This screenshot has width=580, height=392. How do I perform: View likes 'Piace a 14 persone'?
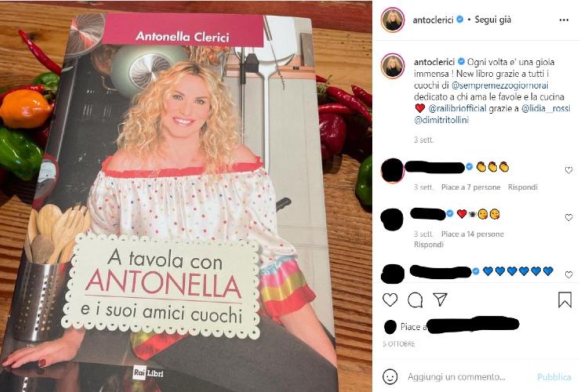pyautogui.click(x=473, y=234)
